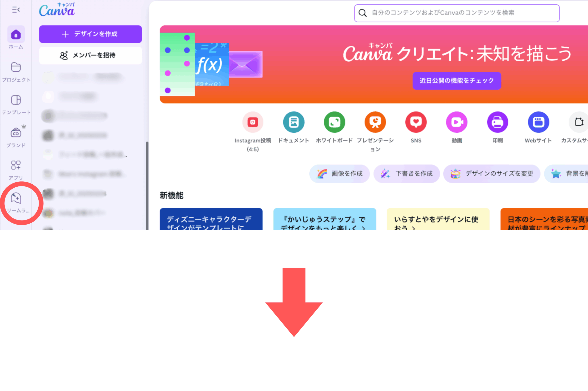The height and width of the screenshot is (391, 588).
Task: Select the ホワイトボード icon
Action: [334, 122]
